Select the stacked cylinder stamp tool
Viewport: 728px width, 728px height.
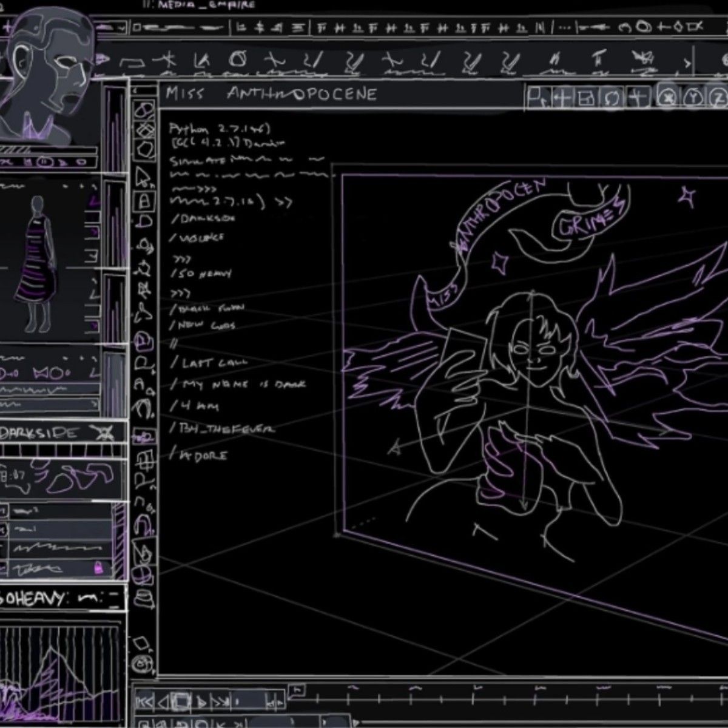(143, 598)
